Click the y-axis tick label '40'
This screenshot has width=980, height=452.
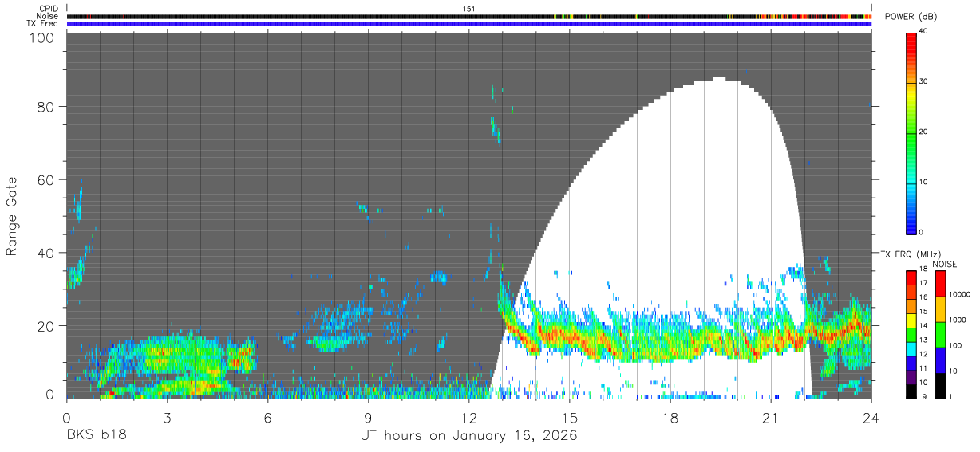46,254
